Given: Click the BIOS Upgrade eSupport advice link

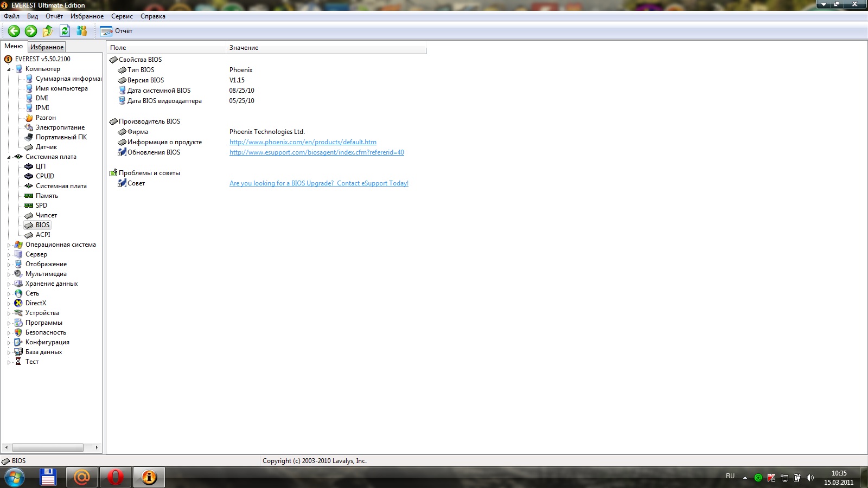Looking at the screenshot, I should tap(319, 183).
